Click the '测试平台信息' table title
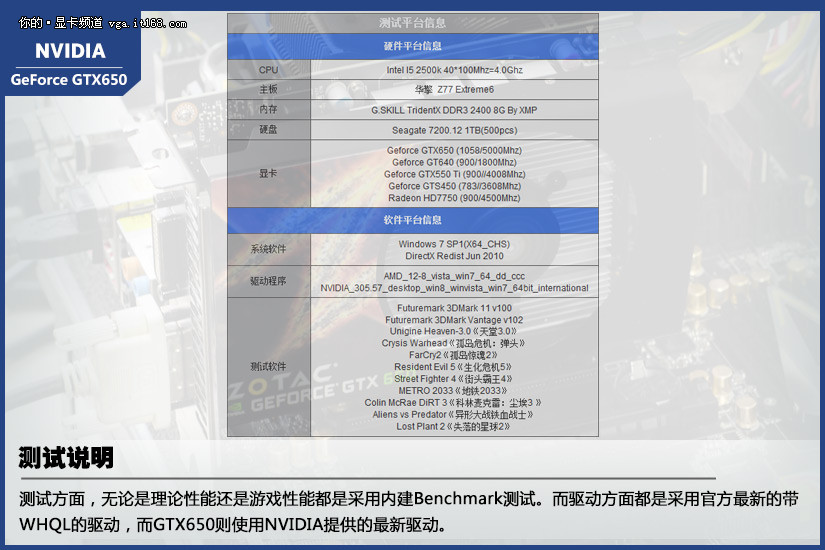The image size is (825, 550). coord(412,23)
